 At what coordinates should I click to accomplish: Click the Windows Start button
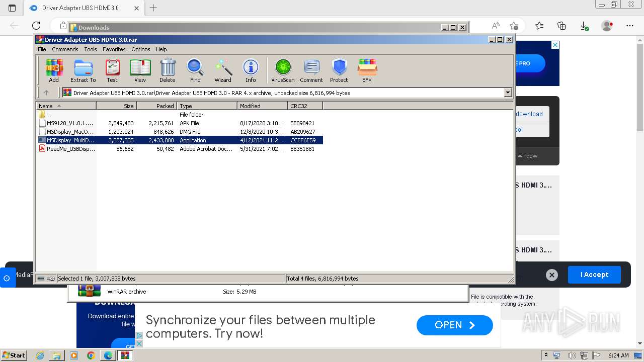click(x=14, y=355)
